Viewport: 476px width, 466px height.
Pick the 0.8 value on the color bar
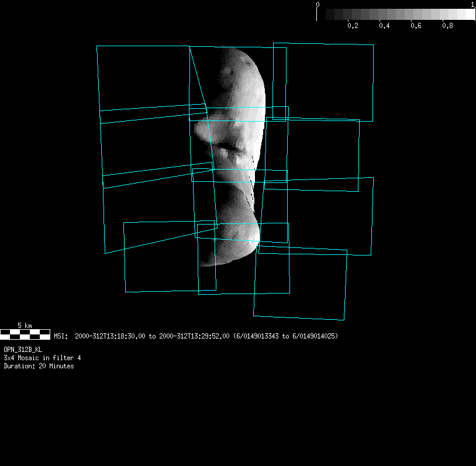coord(447,26)
